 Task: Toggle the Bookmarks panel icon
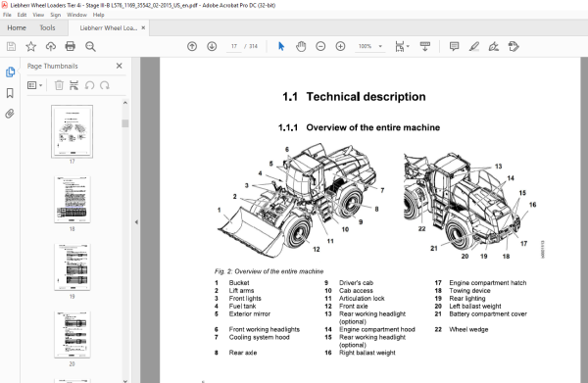click(10, 93)
